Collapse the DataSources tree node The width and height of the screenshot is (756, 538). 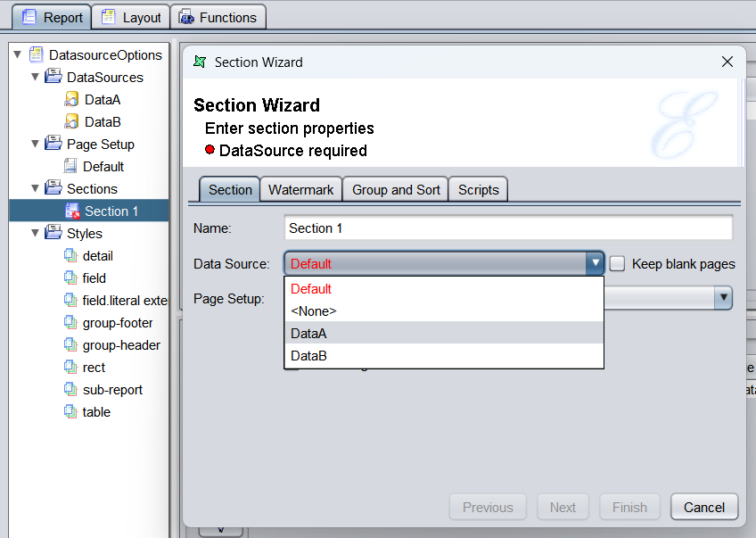click(35, 78)
